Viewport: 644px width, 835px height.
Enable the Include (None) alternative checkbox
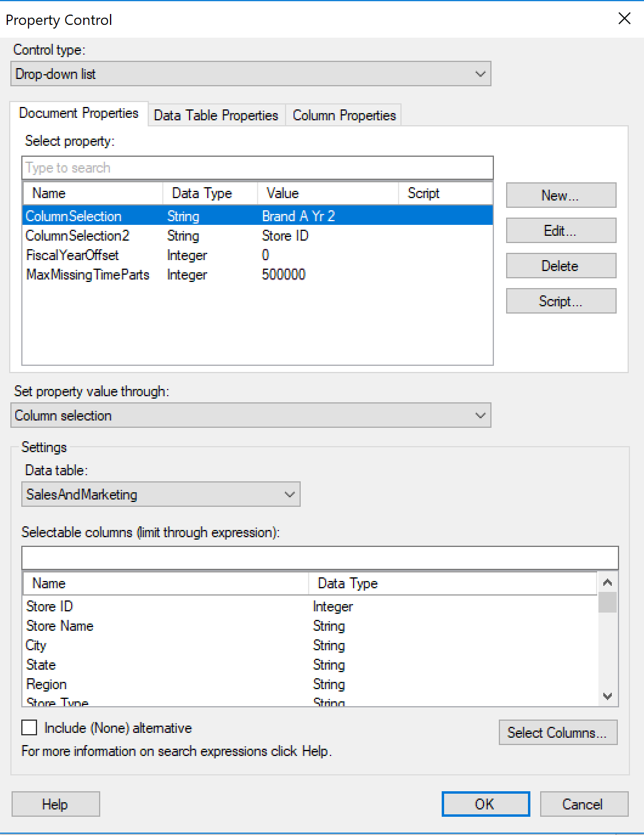click(x=29, y=727)
